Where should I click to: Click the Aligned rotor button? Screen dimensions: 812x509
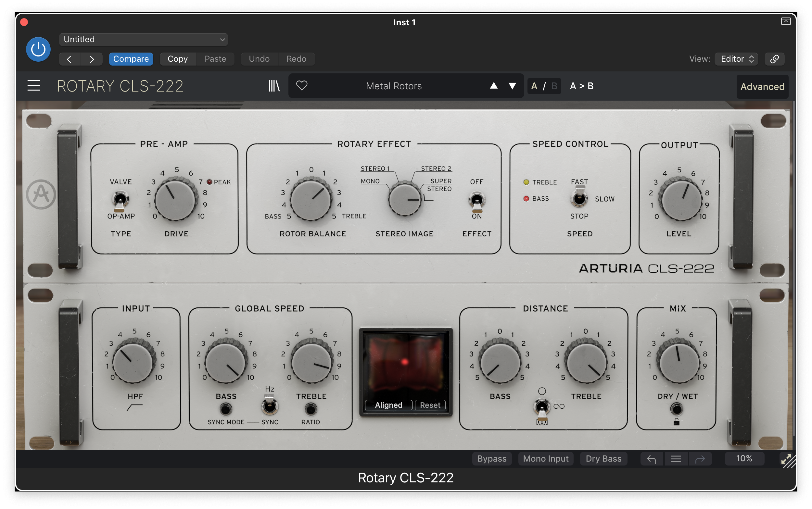tap(389, 405)
